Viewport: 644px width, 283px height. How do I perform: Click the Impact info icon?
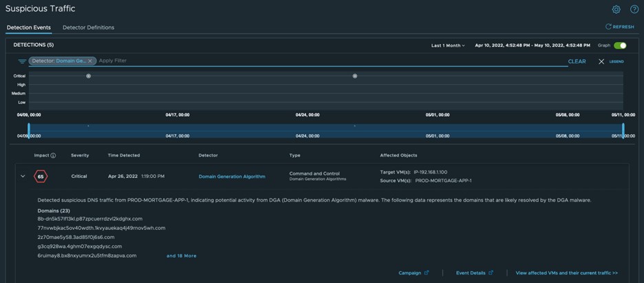click(53, 155)
